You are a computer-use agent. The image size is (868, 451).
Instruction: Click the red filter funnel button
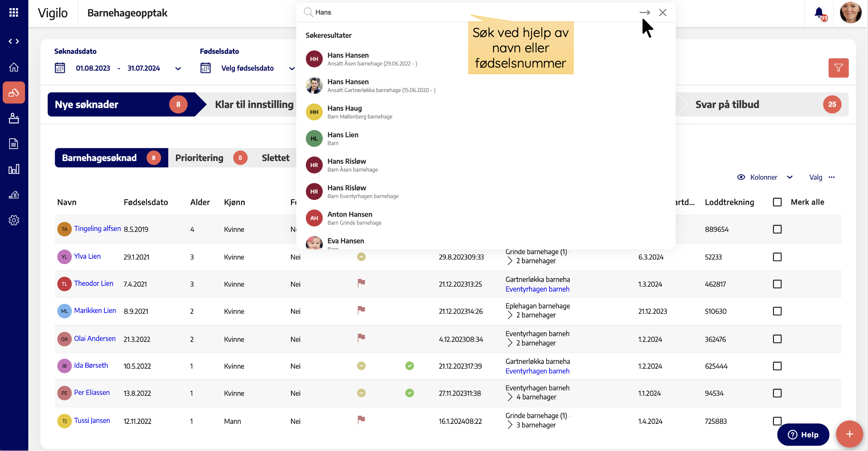pyautogui.click(x=839, y=68)
